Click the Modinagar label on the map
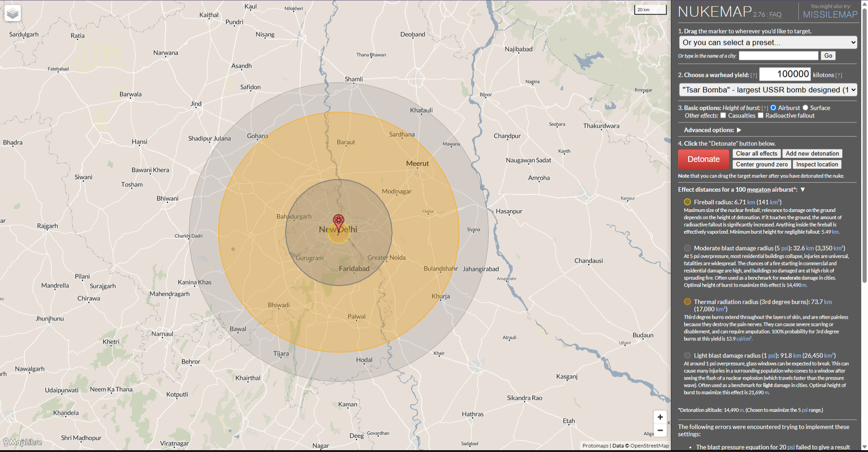Image resolution: width=868 pixels, height=452 pixels. point(396,192)
